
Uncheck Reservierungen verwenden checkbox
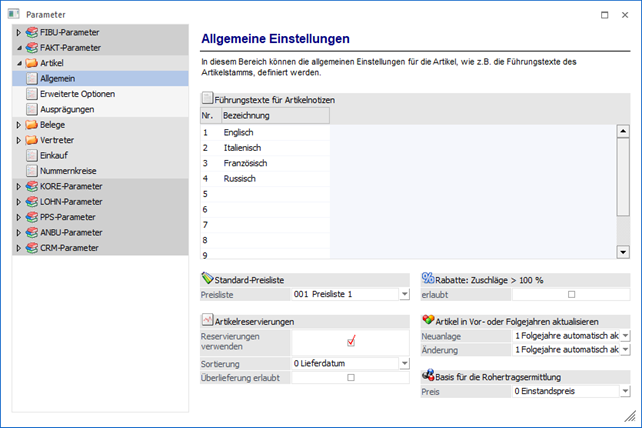pos(351,341)
